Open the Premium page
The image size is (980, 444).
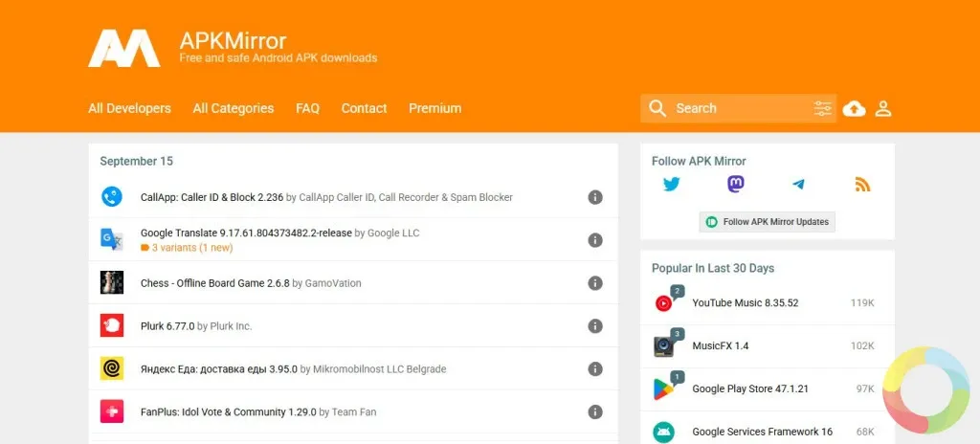tap(435, 108)
